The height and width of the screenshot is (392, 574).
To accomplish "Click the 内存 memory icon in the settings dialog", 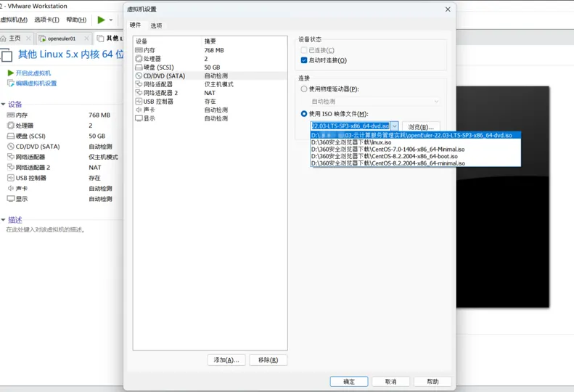I will [139, 50].
